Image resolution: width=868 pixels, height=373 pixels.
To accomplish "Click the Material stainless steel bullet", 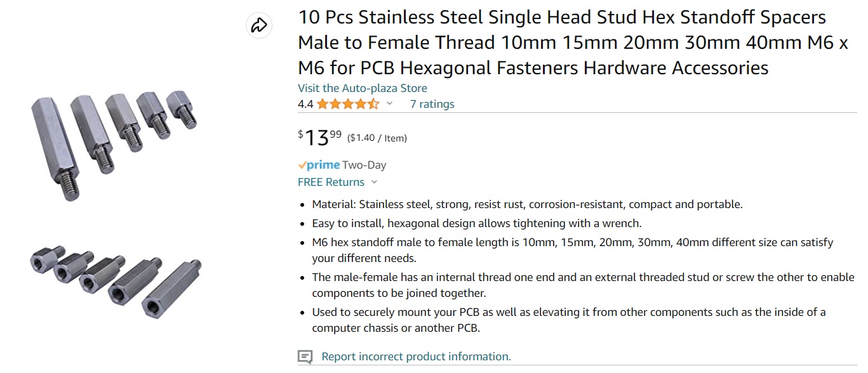I will [x=527, y=204].
